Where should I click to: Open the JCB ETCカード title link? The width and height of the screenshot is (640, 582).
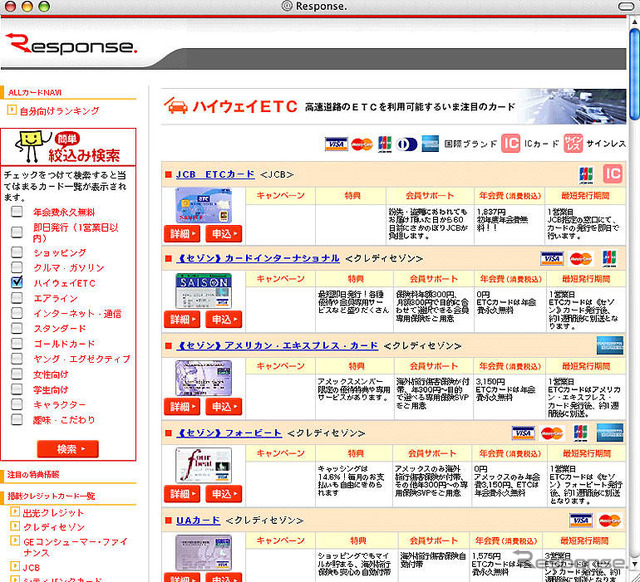pyautogui.click(x=215, y=174)
